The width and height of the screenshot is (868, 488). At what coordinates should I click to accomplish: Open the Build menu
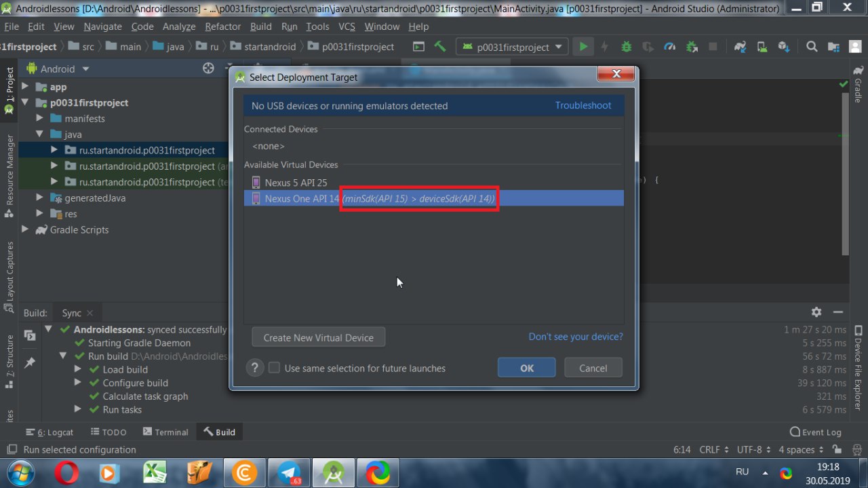point(260,26)
